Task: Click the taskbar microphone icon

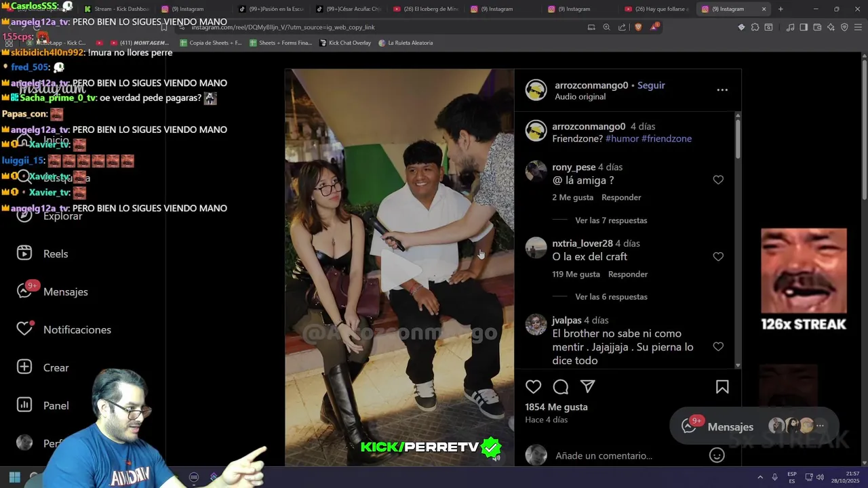Action: tap(774, 477)
